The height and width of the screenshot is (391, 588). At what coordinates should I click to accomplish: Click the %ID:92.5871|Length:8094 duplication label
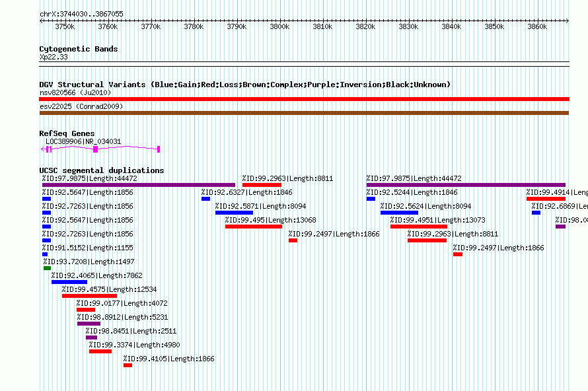pos(260,206)
